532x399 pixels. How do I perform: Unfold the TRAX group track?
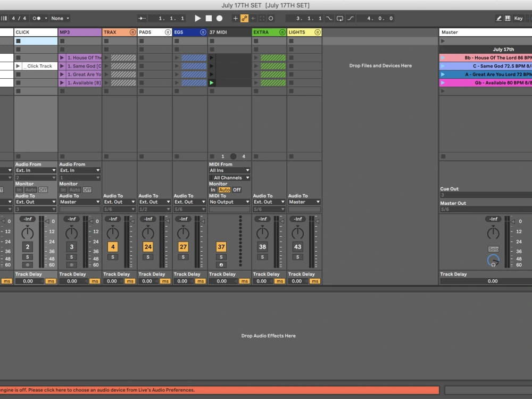[x=132, y=32]
